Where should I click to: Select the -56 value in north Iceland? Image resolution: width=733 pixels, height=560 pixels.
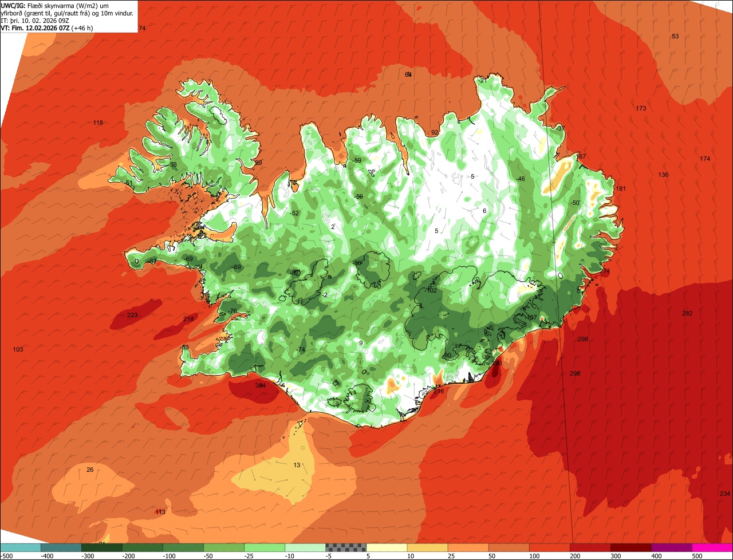click(359, 196)
